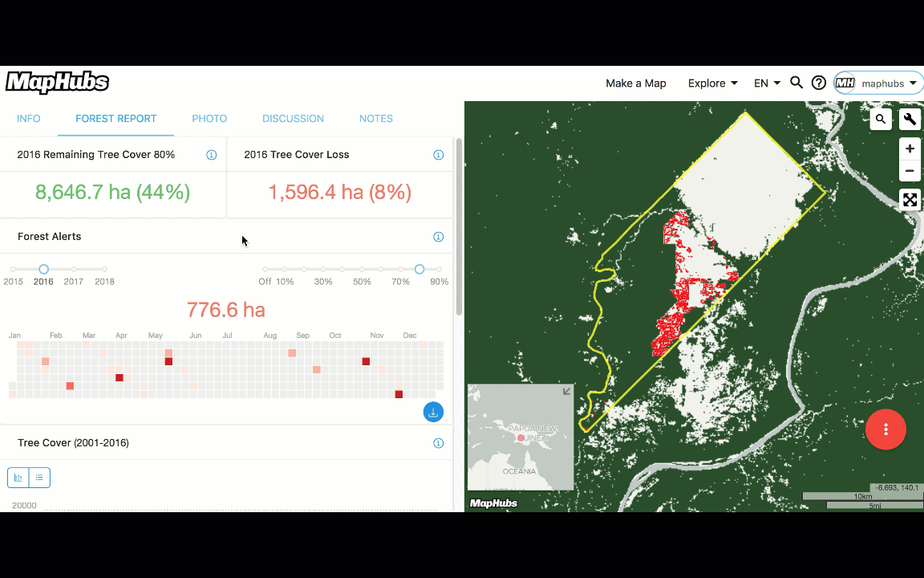Click the 2016 year slider handle
Viewport: 924px width, 578px height.
click(43, 269)
